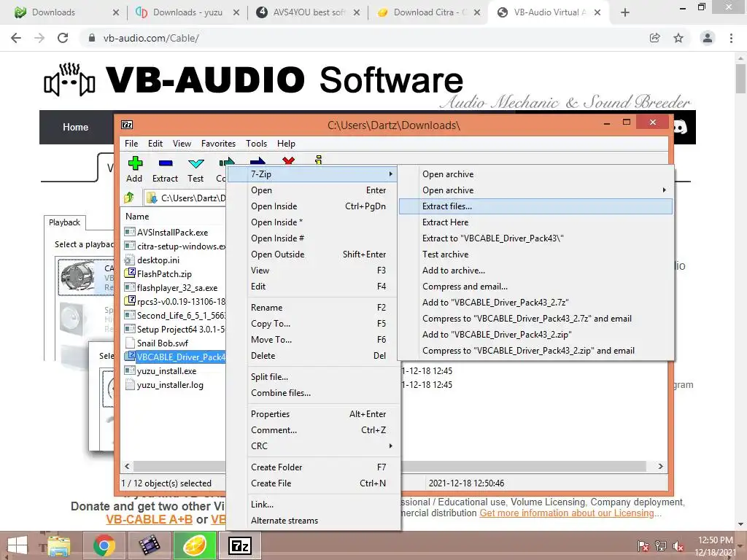This screenshot has width=747, height=560.
Task: Select Create File in the context menu
Action: (x=312, y=483)
